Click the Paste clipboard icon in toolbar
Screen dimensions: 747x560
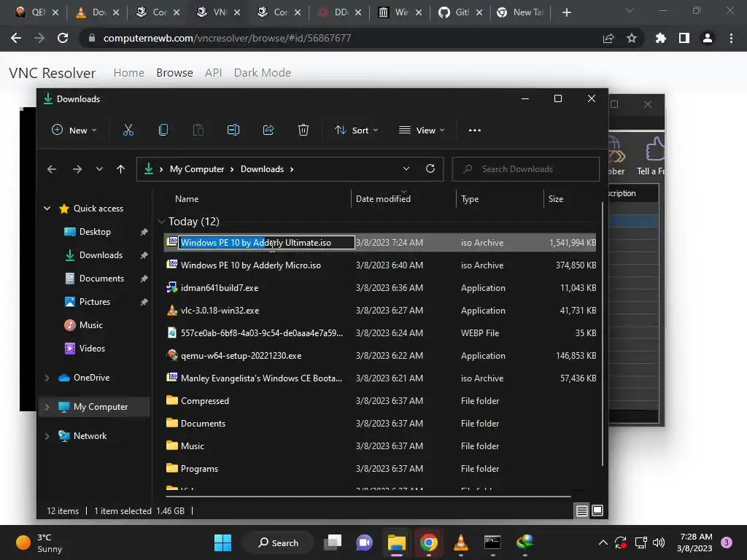click(198, 130)
